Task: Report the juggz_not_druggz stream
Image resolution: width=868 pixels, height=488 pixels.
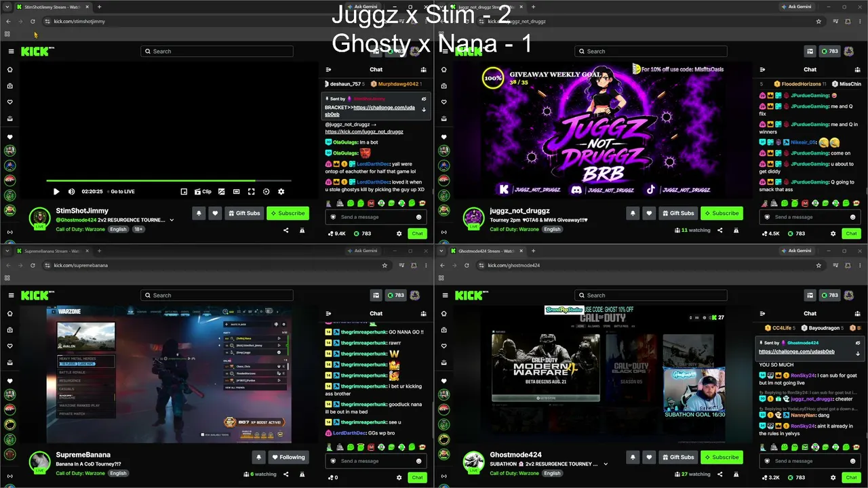Action: 736,230
